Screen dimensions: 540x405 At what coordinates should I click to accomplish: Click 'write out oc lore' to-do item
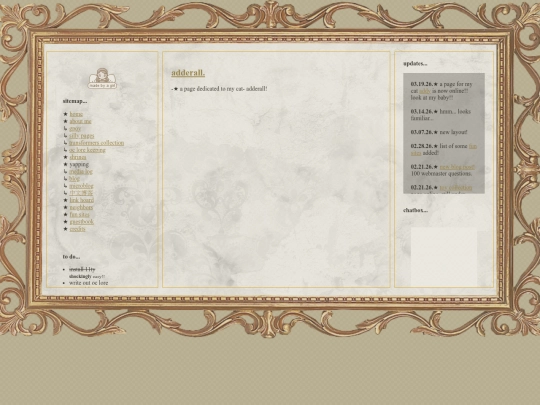[89, 283]
